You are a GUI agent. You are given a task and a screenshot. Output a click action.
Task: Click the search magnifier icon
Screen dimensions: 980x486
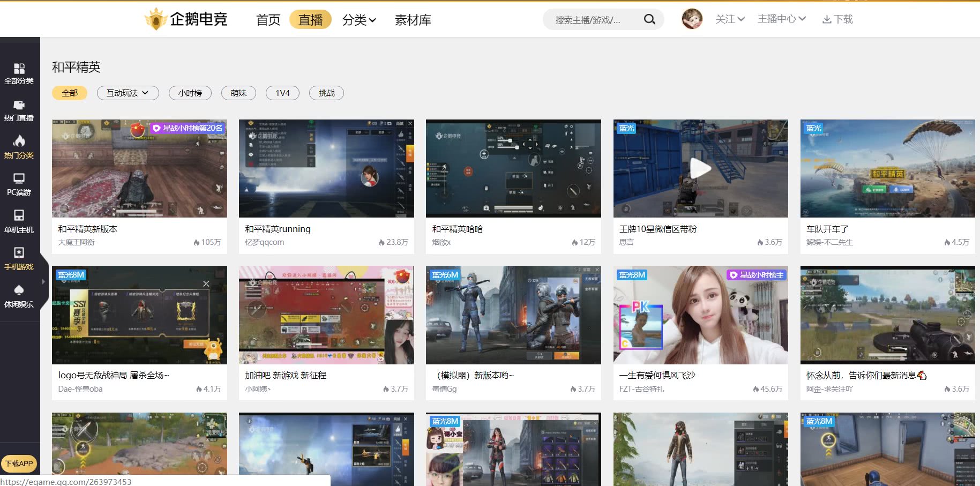(649, 19)
